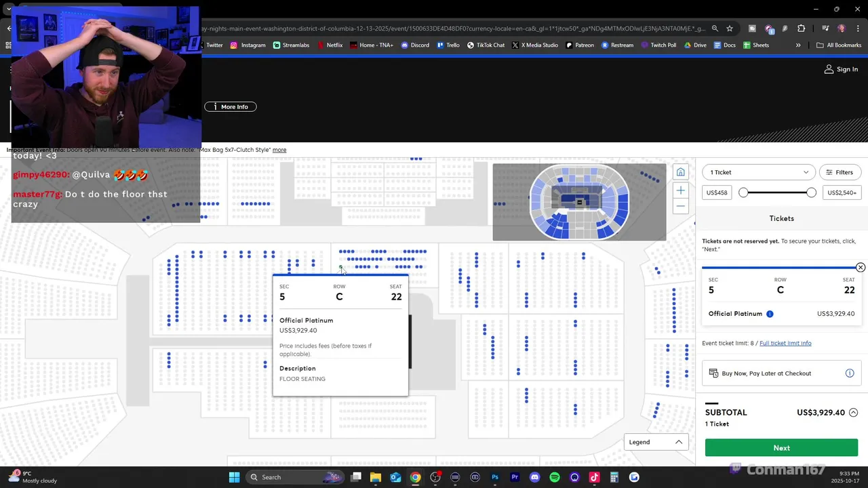The height and width of the screenshot is (488, 868).
Task: Reset seat map with home icon
Action: pyautogui.click(x=680, y=172)
